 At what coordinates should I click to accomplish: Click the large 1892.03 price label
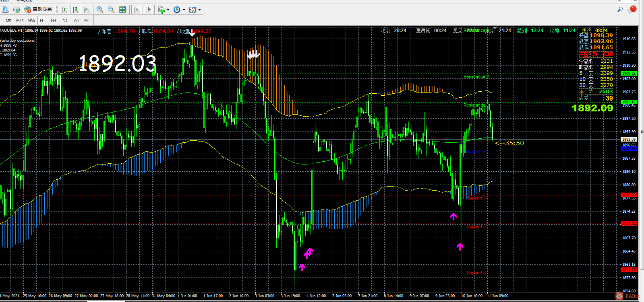117,64
